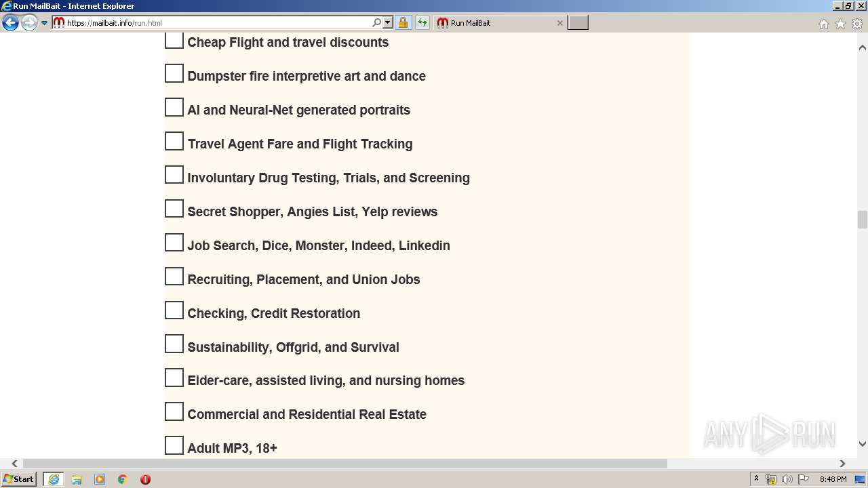This screenshot has height=488, width=868.
Task: Click the vertical scrollbar thumb
Action: [863, 220]
